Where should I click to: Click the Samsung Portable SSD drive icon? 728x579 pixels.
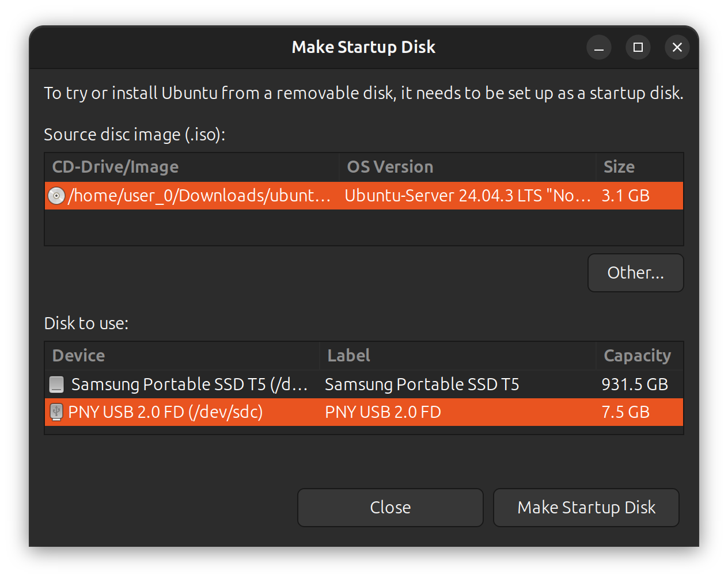[56, 384]
